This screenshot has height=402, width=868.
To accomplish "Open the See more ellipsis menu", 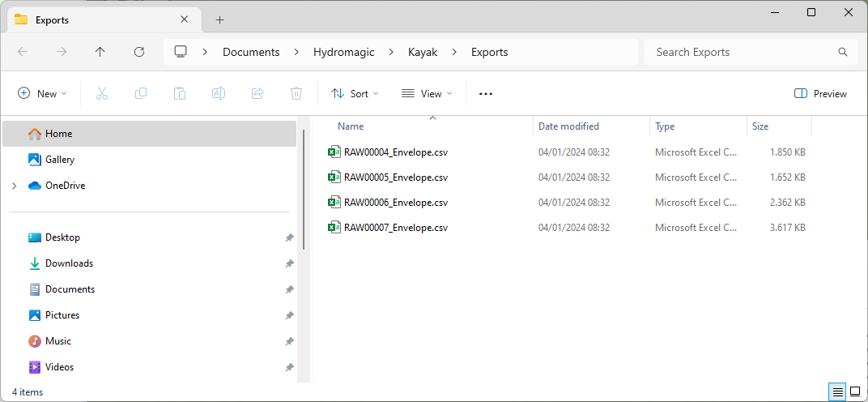I will pos(486,94).
